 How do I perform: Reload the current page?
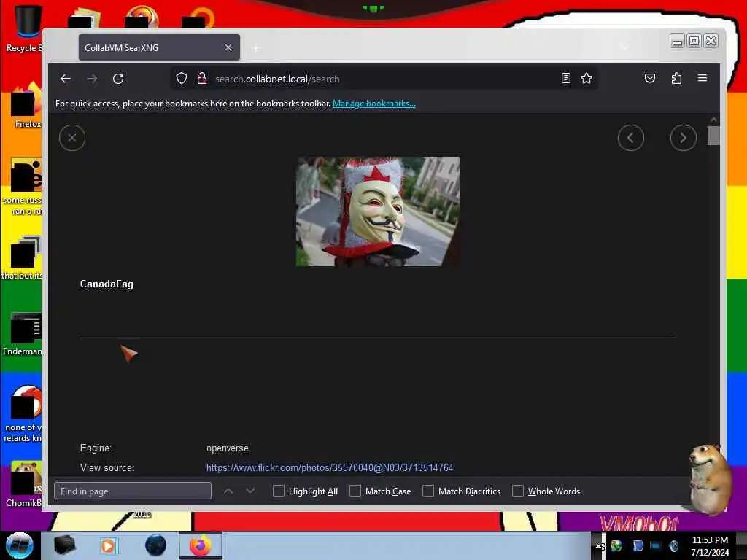tap(118, 79)
